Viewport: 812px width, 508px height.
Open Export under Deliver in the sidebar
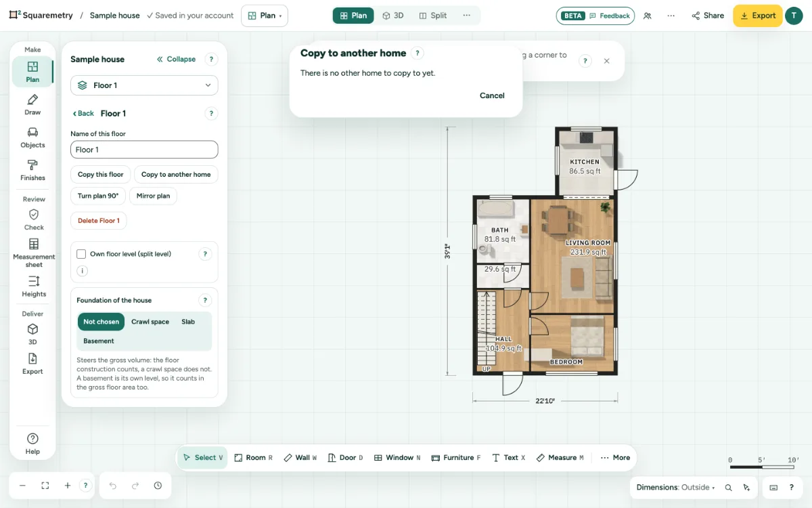32,364
